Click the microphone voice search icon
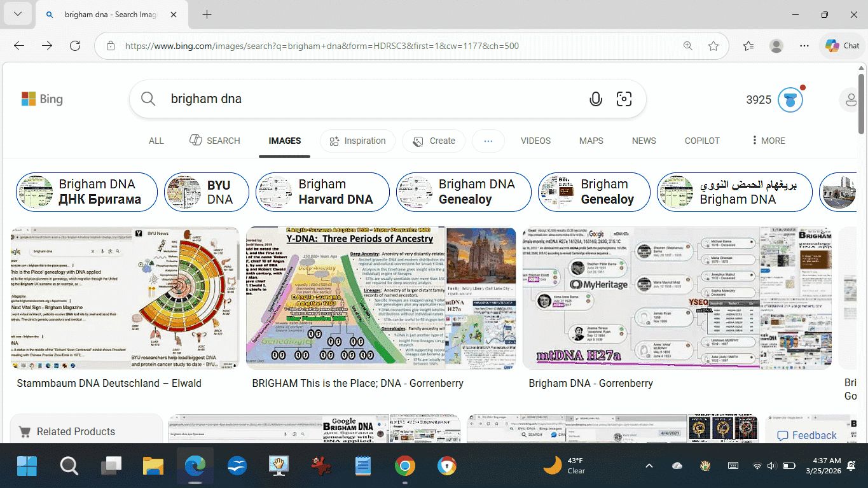Image resolution: width=868 pixels, height=488 pixels. click(595, 99)
